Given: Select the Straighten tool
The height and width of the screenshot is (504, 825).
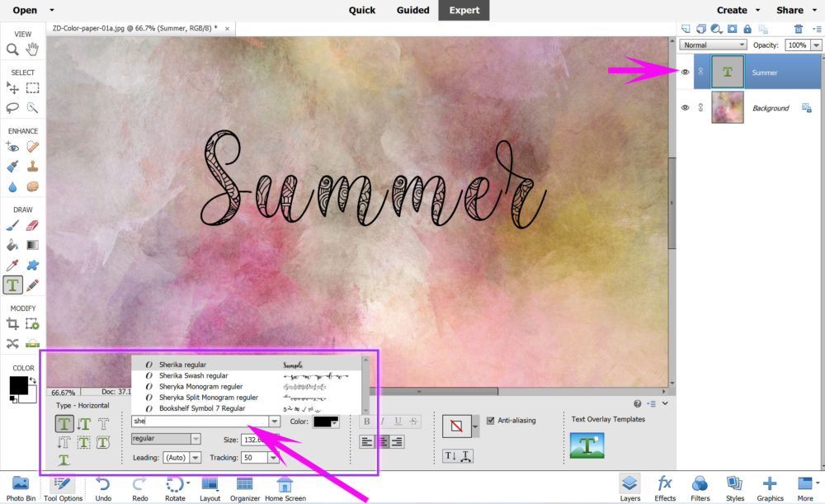Looking at the screenshot, I should click(x=33, y=343).
